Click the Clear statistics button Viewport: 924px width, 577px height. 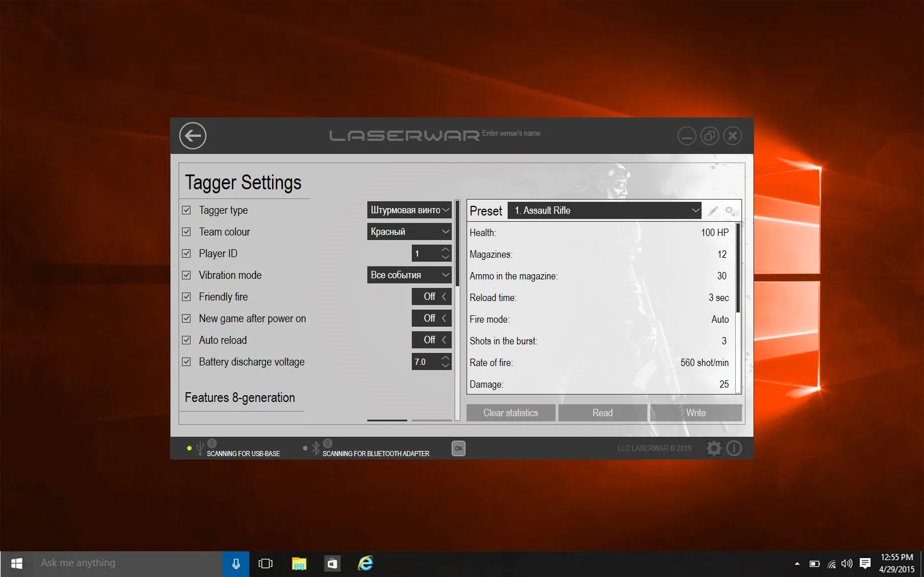pyautogui.click(x=511, y=413)
